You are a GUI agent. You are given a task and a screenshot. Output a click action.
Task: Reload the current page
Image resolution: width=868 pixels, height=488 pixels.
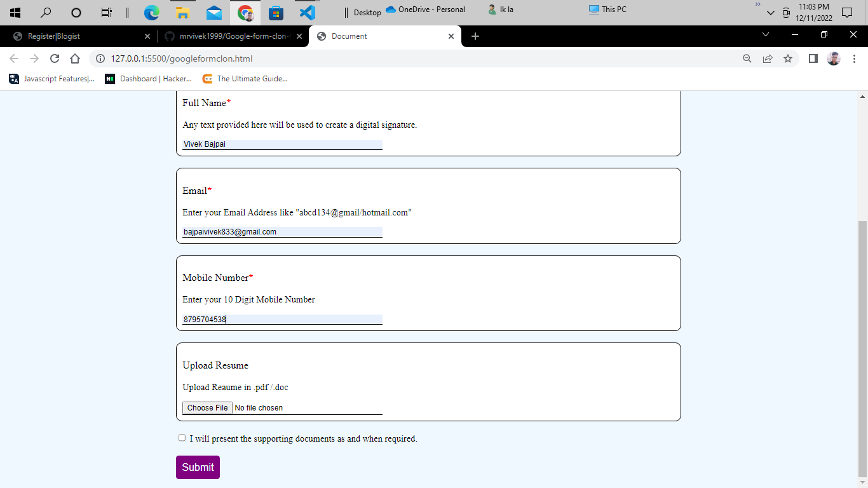(55, 58)
